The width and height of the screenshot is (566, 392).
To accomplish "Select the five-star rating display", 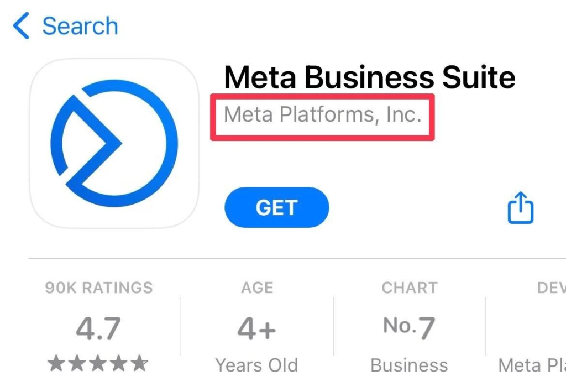I will coord(98,363).
